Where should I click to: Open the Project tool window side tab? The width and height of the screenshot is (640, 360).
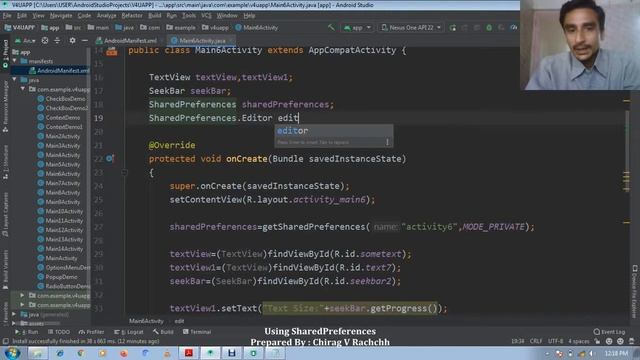(x=5, y=54)
